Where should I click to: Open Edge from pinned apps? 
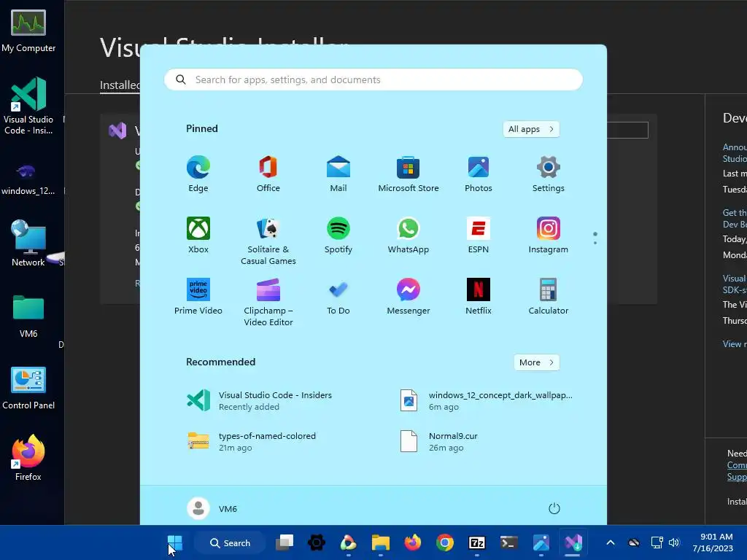[x=198, y=174]
